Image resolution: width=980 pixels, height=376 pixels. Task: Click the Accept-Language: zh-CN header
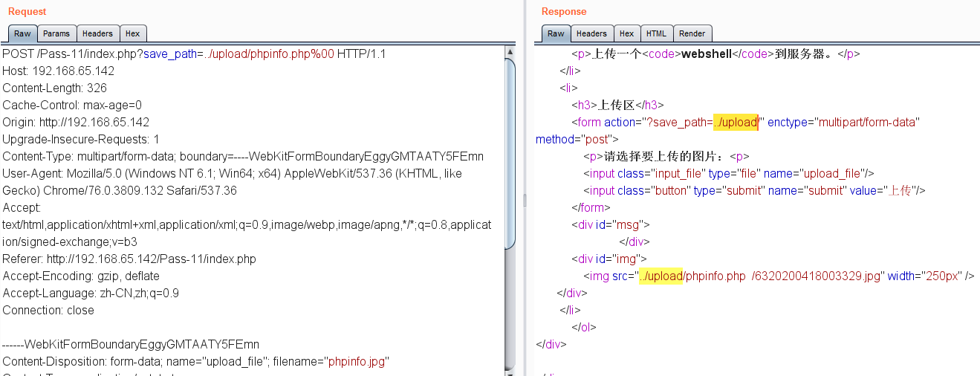[x=91, y=294]
